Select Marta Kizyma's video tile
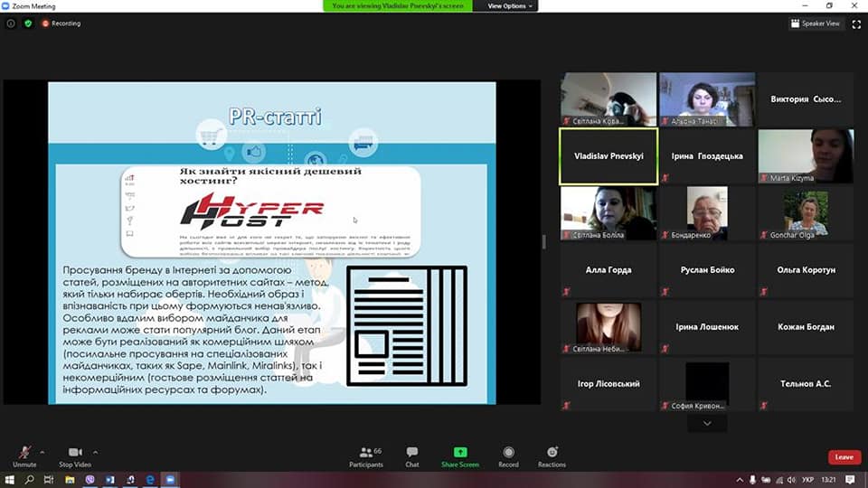Image resolution: width=868 pixels, height=488 pixels. [x=804, y=155]
